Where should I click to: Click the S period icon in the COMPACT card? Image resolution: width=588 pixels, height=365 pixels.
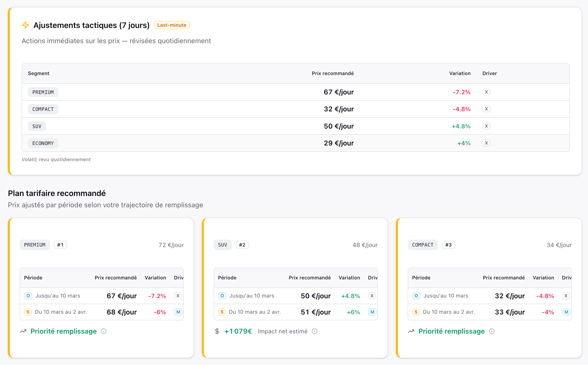(x=416, y=312)
